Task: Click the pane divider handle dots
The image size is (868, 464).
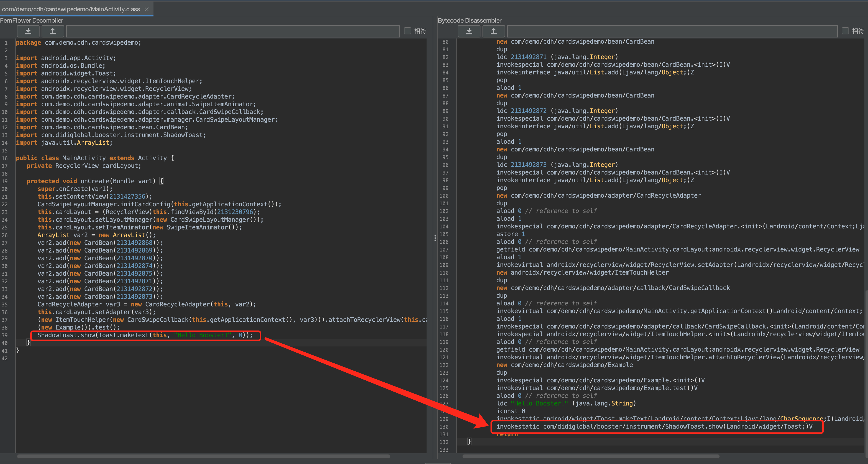Action: tap(435, 238)
